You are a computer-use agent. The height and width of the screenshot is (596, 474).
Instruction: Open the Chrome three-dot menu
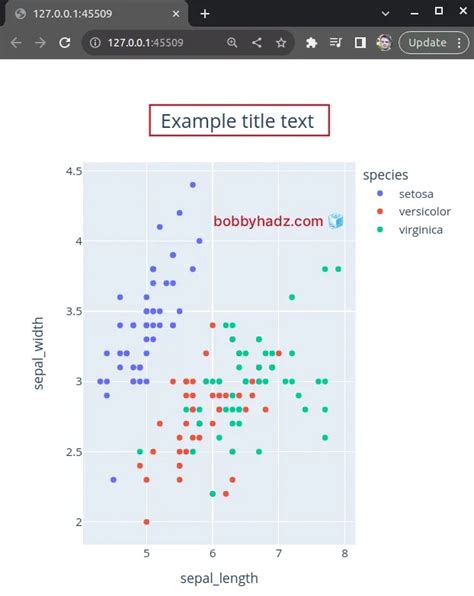pos(459,43)
